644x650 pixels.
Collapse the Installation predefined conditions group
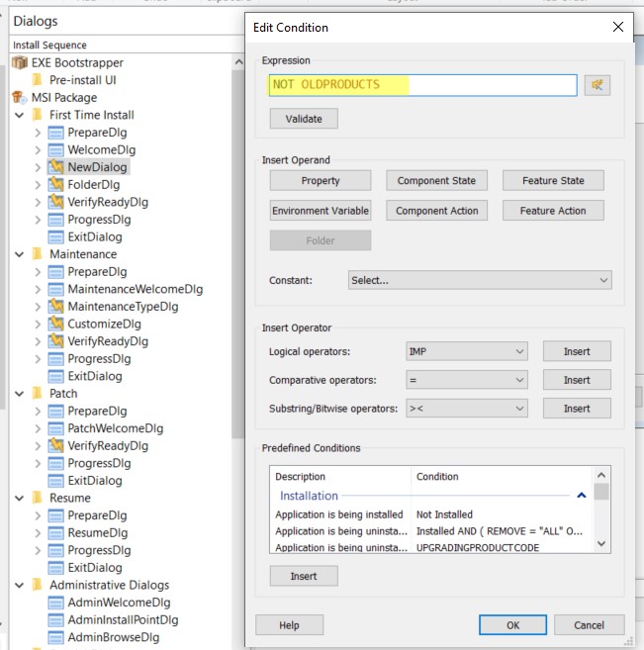click(x=582, y=496)
